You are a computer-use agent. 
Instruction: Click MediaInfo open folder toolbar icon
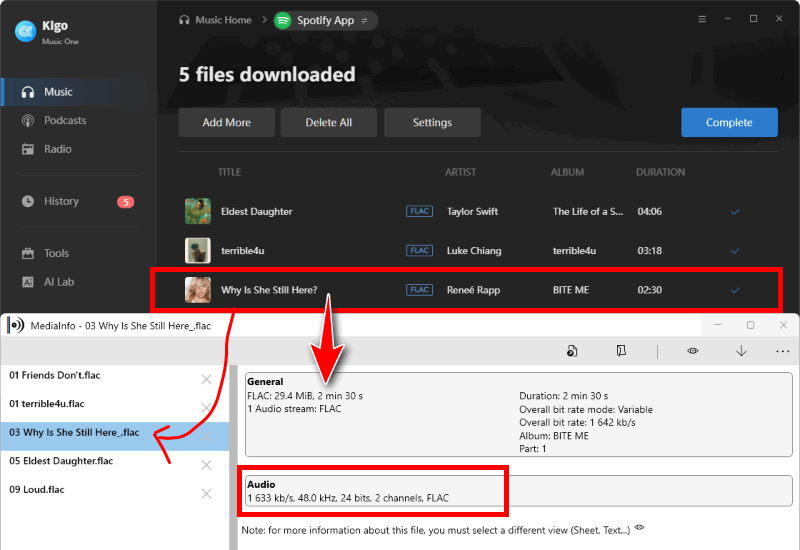621,351
